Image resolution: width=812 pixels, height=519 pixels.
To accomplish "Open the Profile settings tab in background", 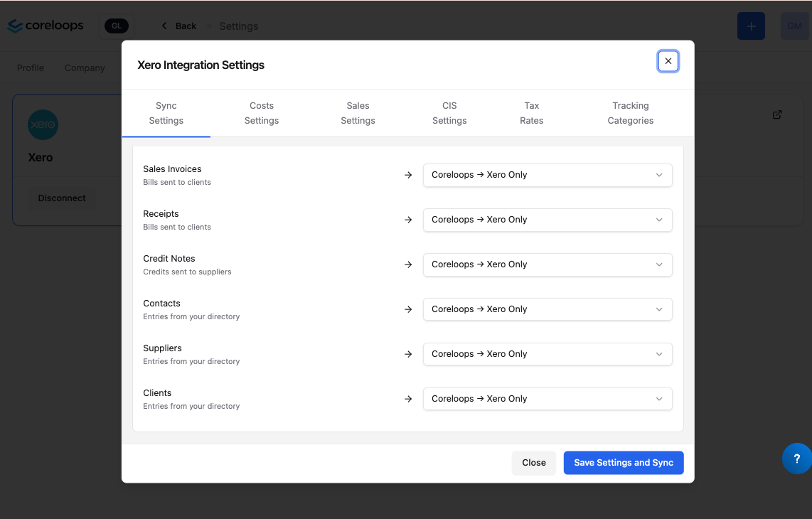I will [31, 68].
